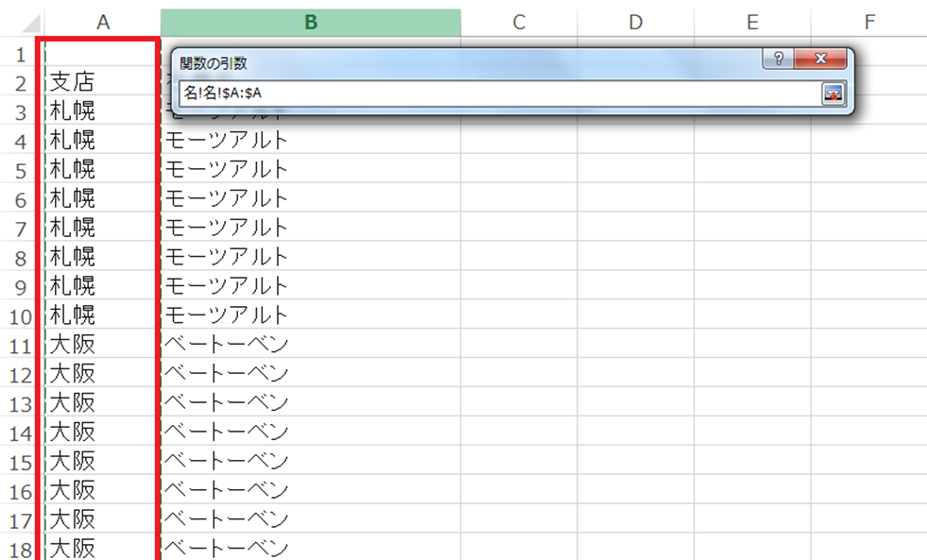Select the column A header
The height and width of the screenshot is (560, 927).
click(103, 23)
